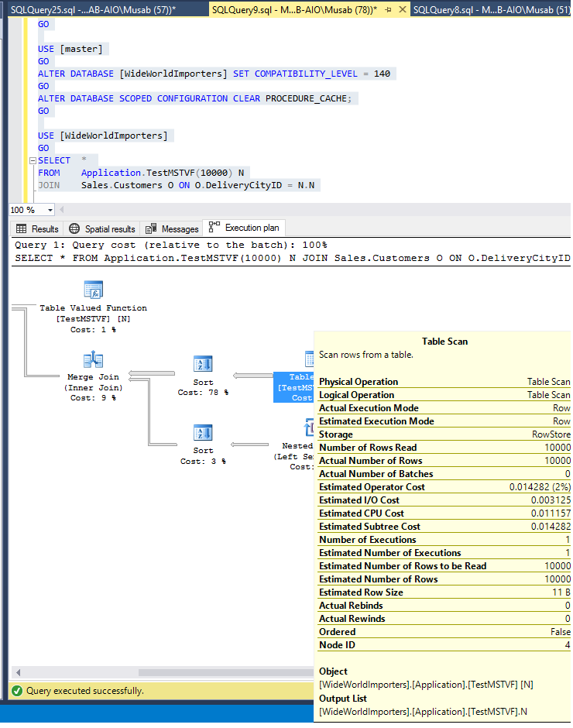Click the execution plan horizontal scrollbar thumb
Image resolution: width=573 pixels, height=728 pixels.
[225, 672]
